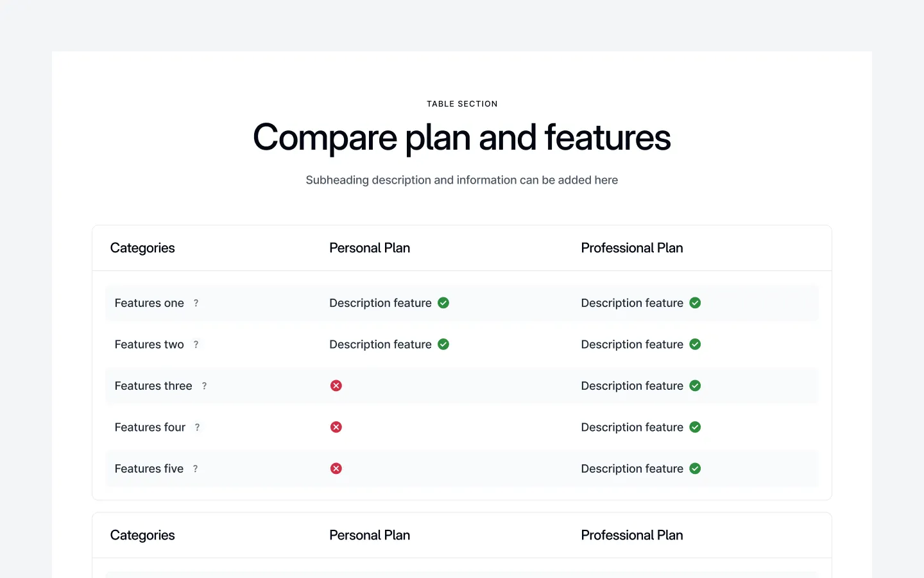Click "Personal Plan" header in the first table
This screenshot has width=924, height=578.
click(370, 248)
